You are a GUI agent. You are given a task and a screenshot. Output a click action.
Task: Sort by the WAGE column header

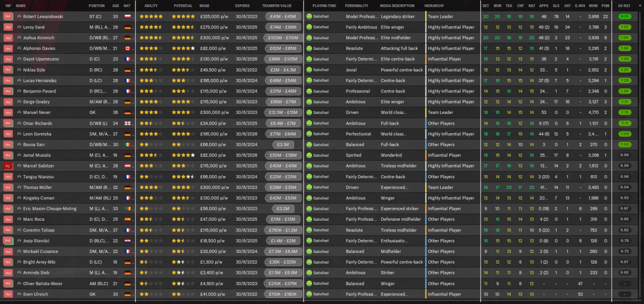[204, 5]
